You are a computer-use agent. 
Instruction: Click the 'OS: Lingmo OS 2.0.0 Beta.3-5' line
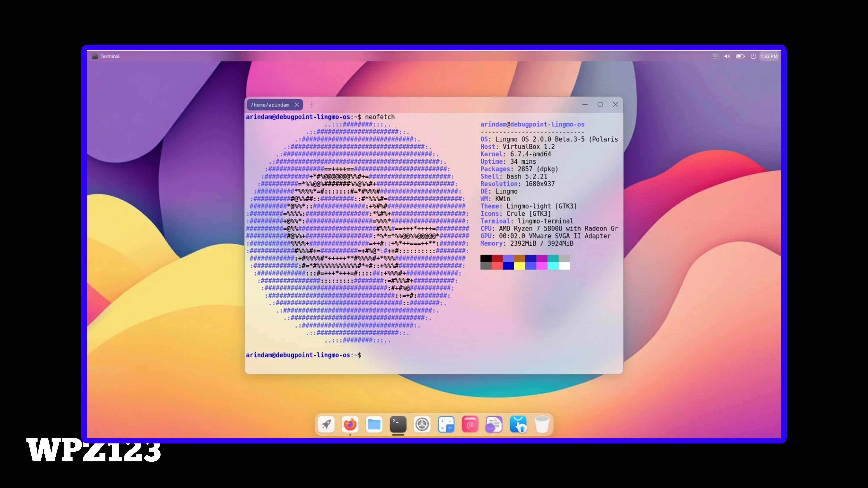tap(549, 139)
